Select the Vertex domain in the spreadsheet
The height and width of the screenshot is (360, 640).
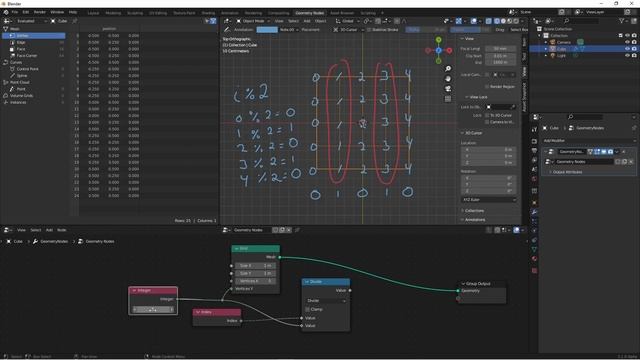(x=34, y=36)
